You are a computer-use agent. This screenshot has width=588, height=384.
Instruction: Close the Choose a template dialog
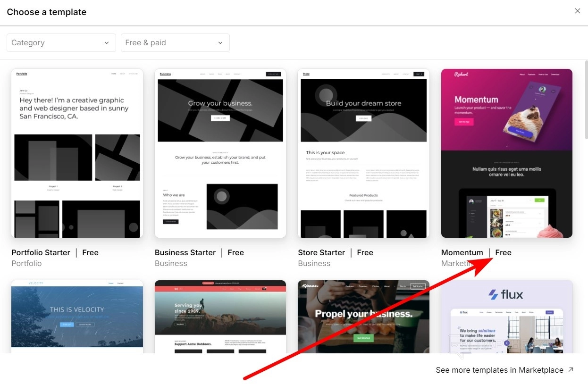pyautogui.click(x=577, y=11)
